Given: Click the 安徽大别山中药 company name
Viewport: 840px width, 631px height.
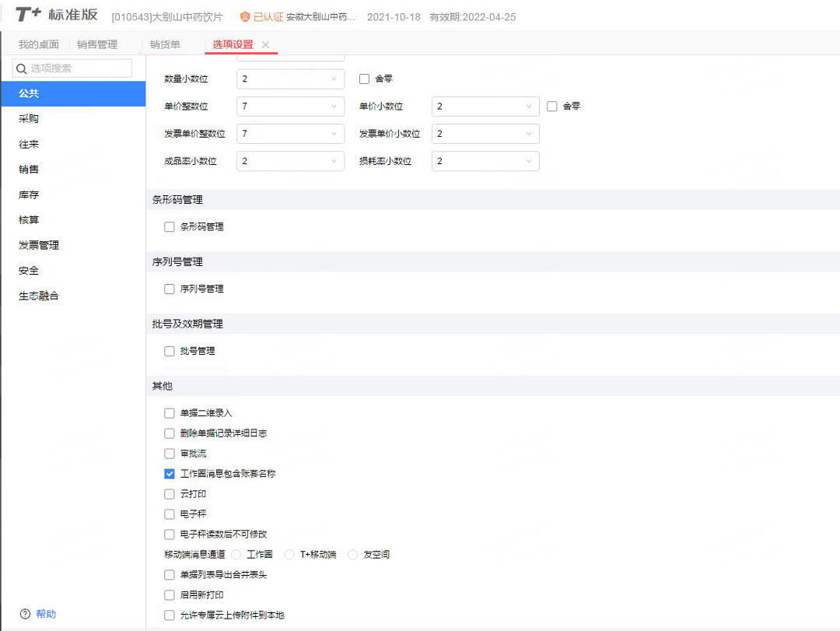Looking at the screenshot, I should click(320, 17).
